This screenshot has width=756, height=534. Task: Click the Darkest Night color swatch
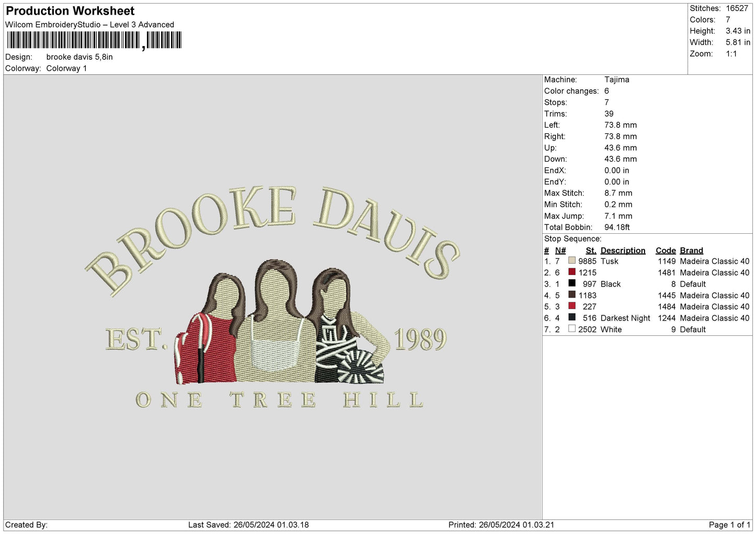(x=572, y=317)
